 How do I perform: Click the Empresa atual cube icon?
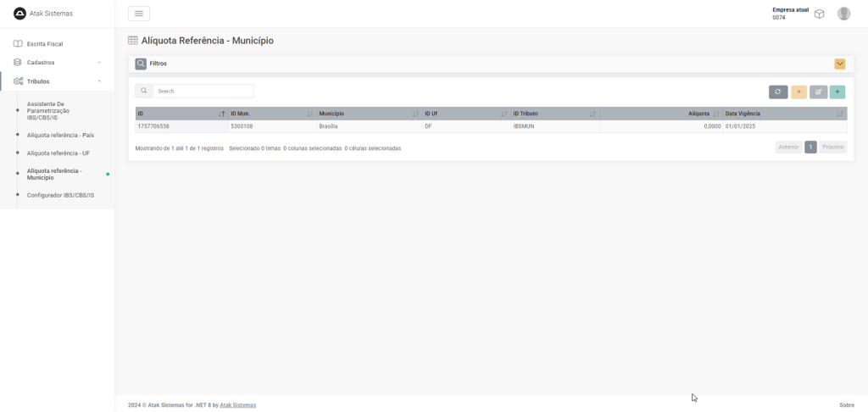tap(819, 14)
